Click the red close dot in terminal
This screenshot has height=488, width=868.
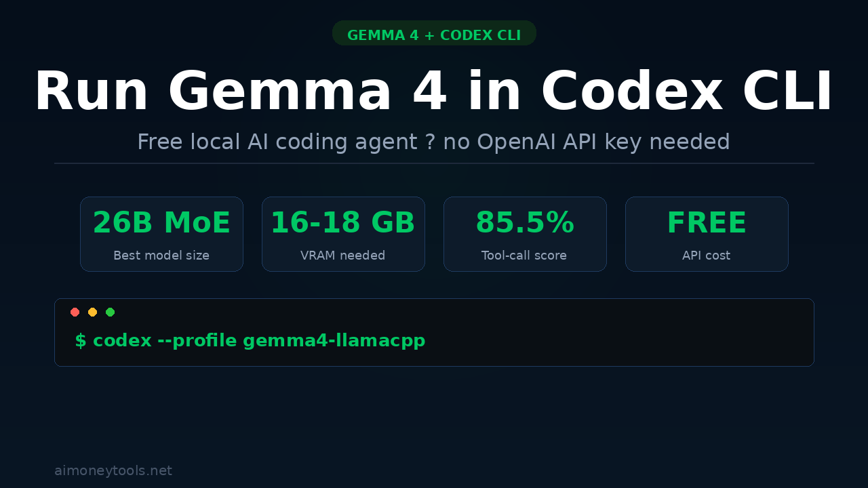(75, 312)
